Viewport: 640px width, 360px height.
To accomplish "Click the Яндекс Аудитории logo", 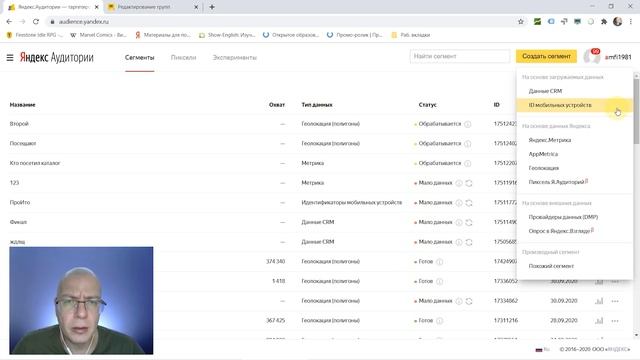I will click(x=57, y=58).
